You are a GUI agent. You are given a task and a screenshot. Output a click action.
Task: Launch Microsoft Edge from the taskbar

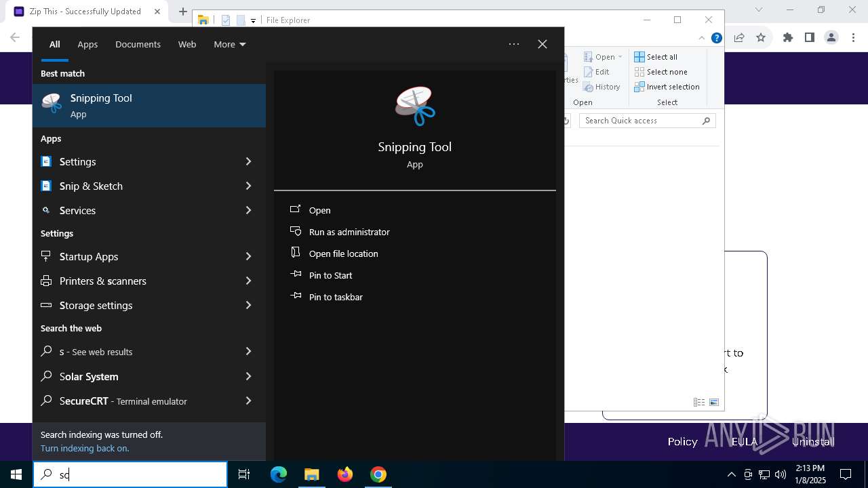(279, 474)
